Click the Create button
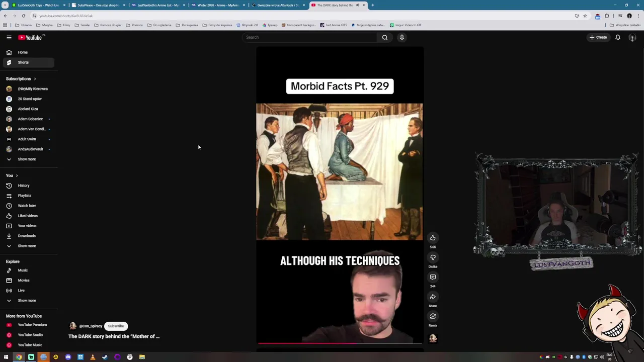 point(598,37)
